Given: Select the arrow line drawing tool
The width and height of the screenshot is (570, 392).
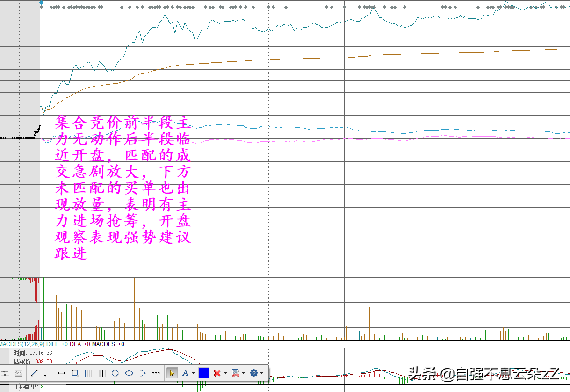Looking at the screenshot, I should [x=48, y=373].
